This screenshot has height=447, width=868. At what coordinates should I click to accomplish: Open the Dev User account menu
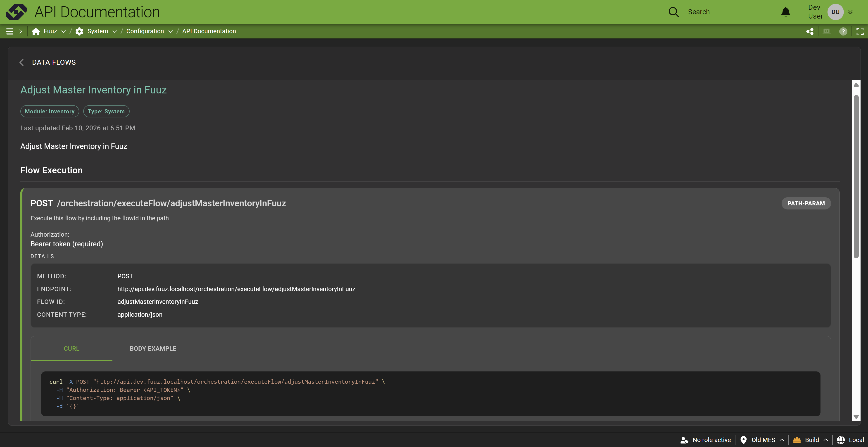[x=850, y=12]
